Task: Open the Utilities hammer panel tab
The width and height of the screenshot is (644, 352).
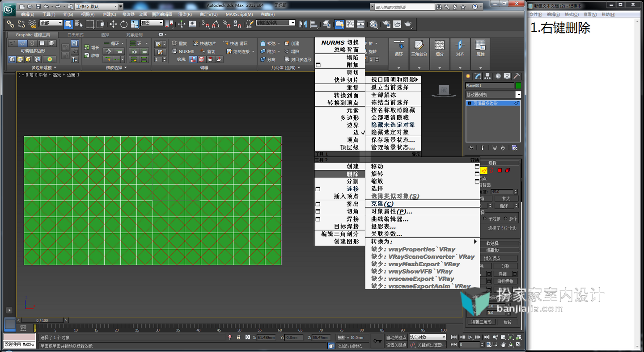Action: pos(517,76)
